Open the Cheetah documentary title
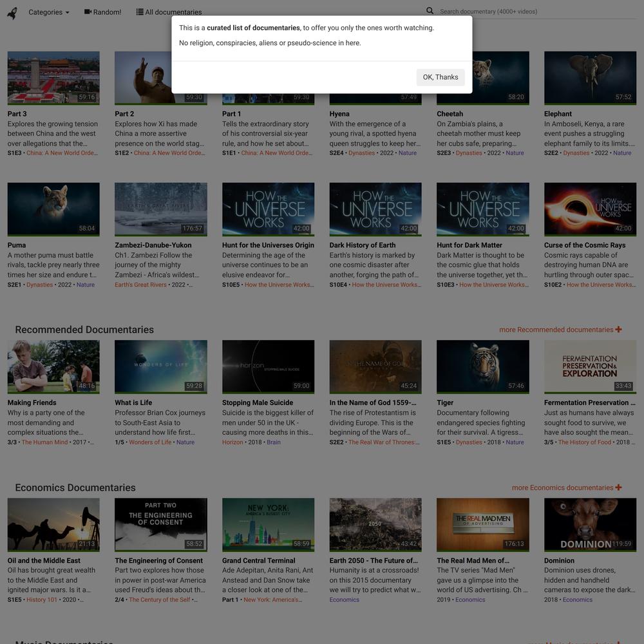The width and height of the screenshot is (644, 644). point(450,114)
